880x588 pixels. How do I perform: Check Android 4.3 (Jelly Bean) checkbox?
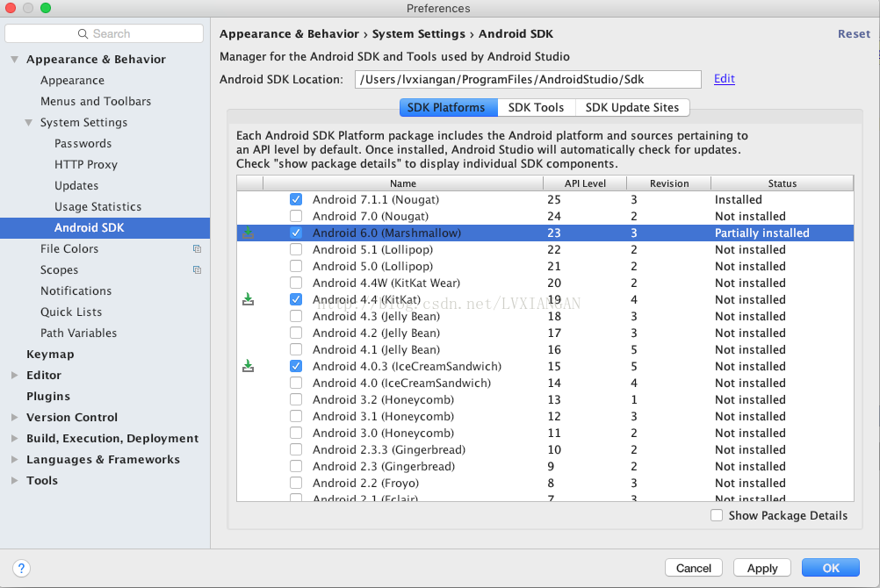pyautogui.click(x=296, y=316)
